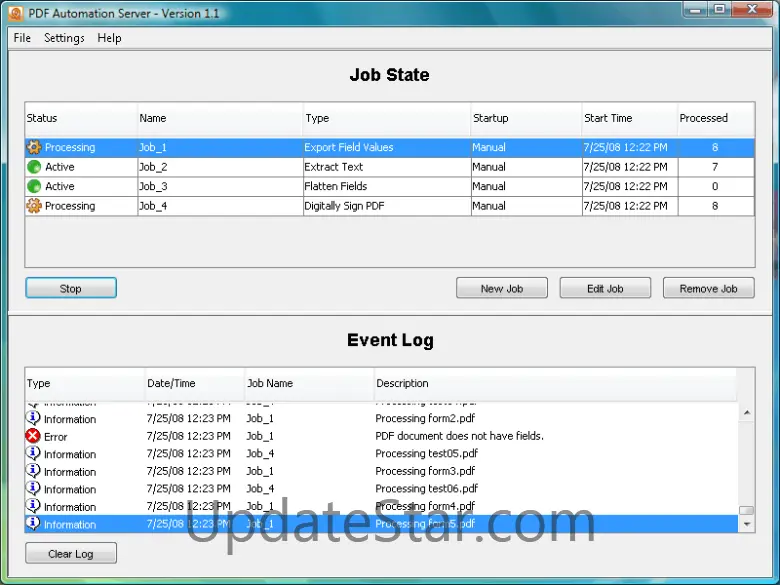Sort jobs by the Status column header

pos(81,118)
